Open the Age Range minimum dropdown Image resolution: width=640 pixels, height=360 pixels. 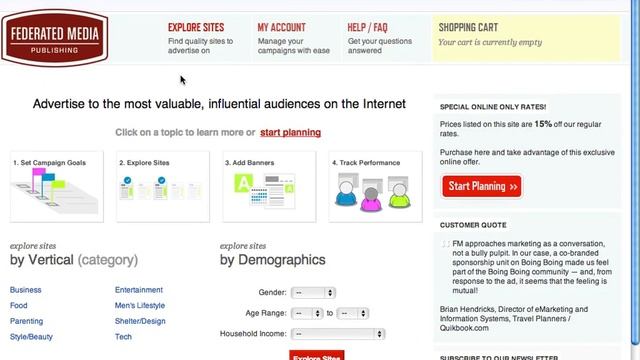[x=307, y=313]
